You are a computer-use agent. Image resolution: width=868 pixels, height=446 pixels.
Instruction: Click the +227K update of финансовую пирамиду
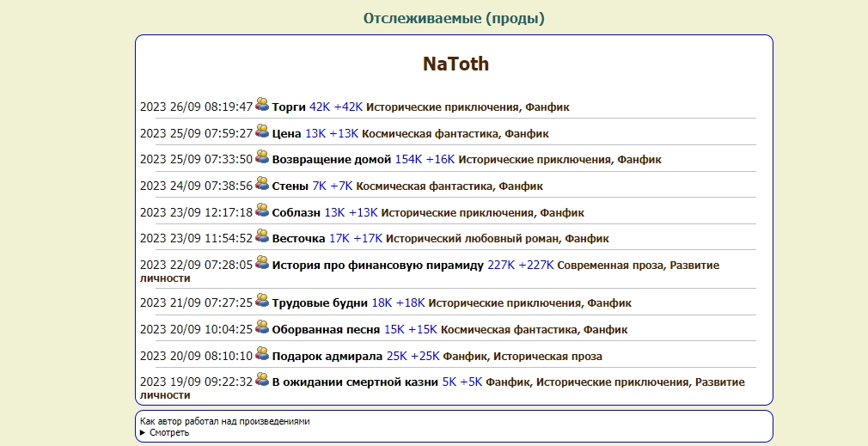(x=536, y=265)
